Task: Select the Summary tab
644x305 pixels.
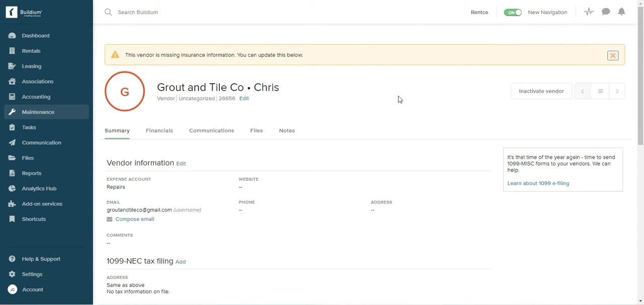Action: pos(117,130)
